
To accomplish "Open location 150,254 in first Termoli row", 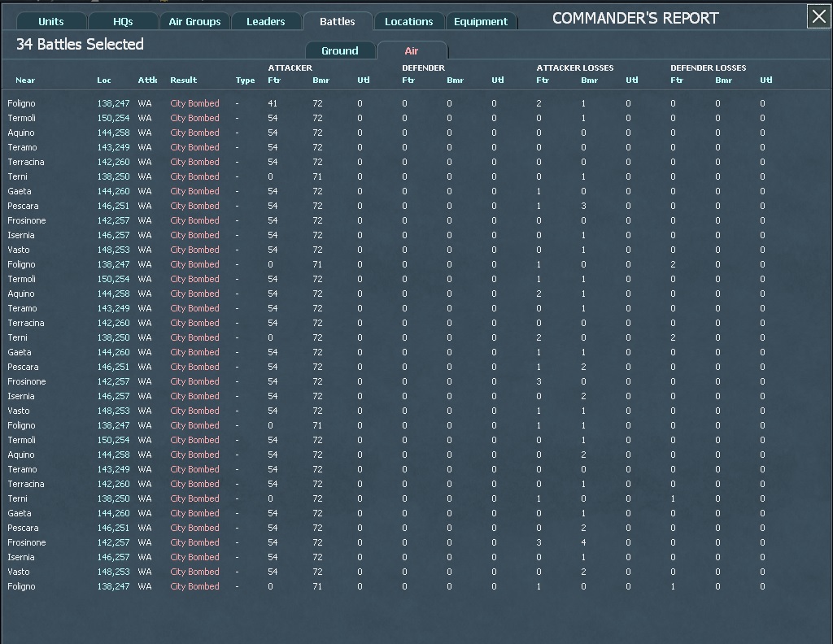I will pos(113,118).
